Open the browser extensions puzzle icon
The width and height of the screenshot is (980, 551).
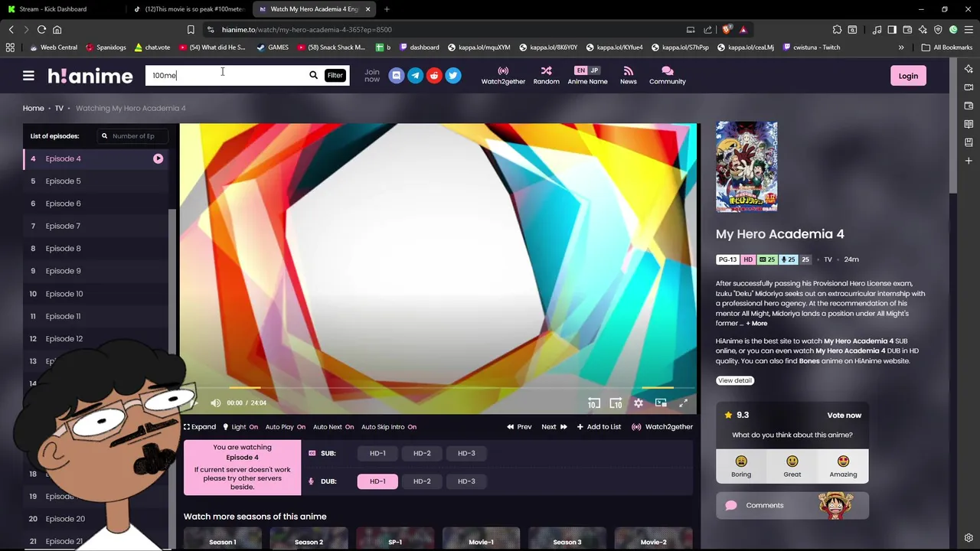[837, 30]
